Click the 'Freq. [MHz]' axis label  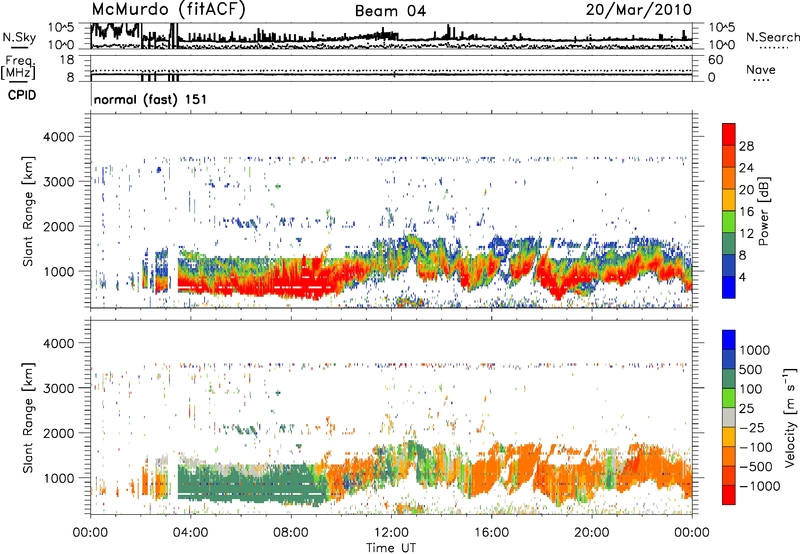tap(18, 67)
